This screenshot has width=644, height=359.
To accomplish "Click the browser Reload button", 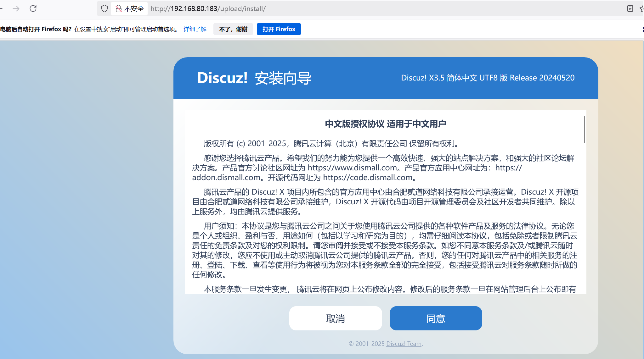I will click(x=33, y=8).
